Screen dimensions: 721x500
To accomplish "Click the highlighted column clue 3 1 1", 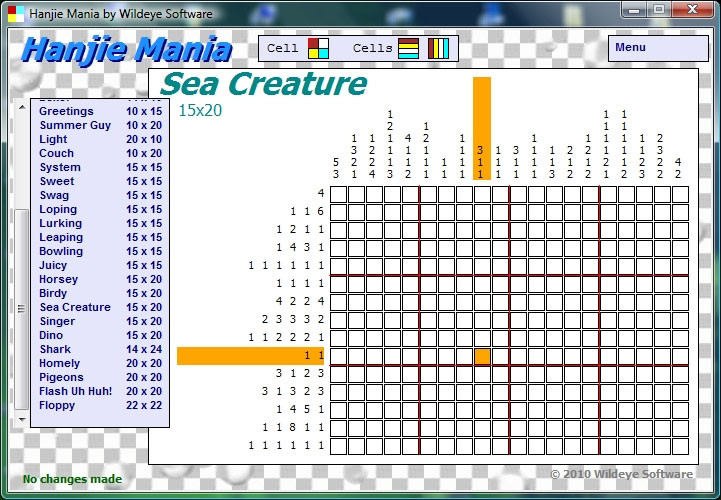I will tap(481, 128).
